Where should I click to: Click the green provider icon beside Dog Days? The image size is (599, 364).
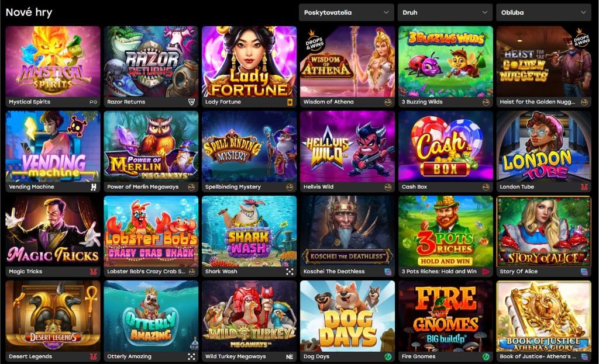(x=388, y=356)
